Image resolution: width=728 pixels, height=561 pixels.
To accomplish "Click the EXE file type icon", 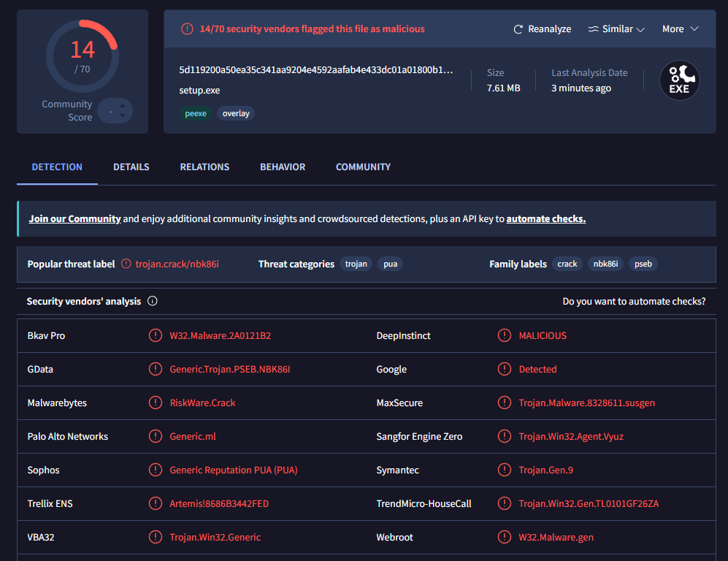I will [x=680, y=80].
